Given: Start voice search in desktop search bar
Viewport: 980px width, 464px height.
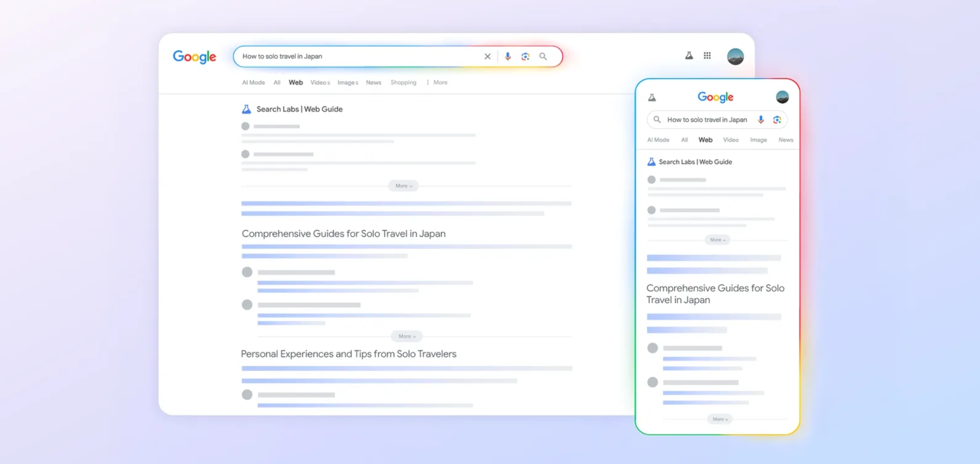Looking at the screenshot, I should tap(508, 57).
